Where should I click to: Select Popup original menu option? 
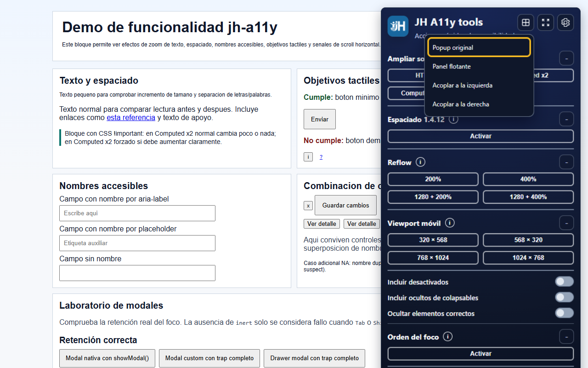pos(479,47)
